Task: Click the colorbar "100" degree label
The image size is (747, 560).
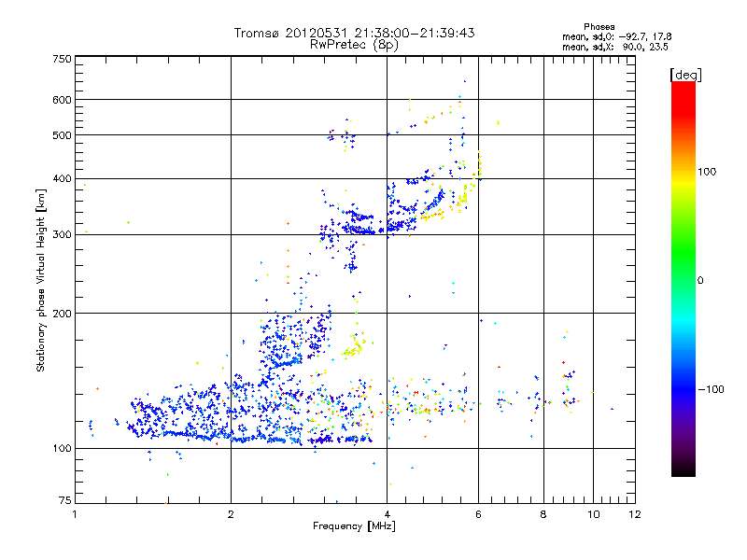Action: click(707, 172)
